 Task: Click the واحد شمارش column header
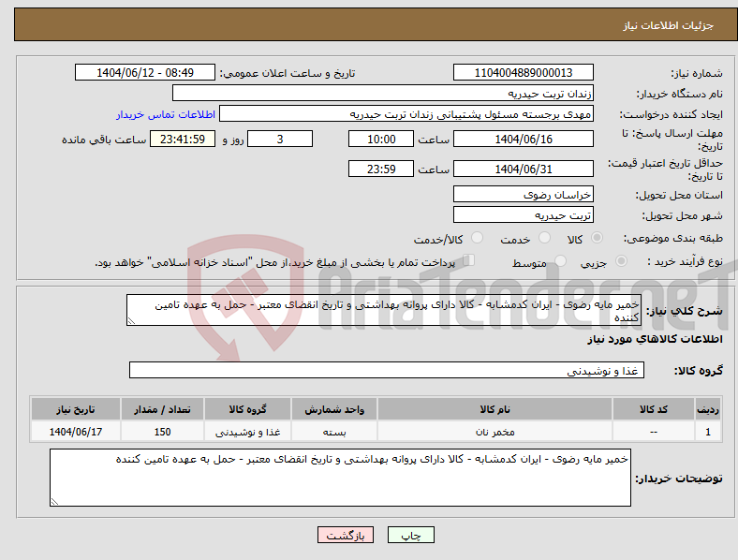point(334,409)
